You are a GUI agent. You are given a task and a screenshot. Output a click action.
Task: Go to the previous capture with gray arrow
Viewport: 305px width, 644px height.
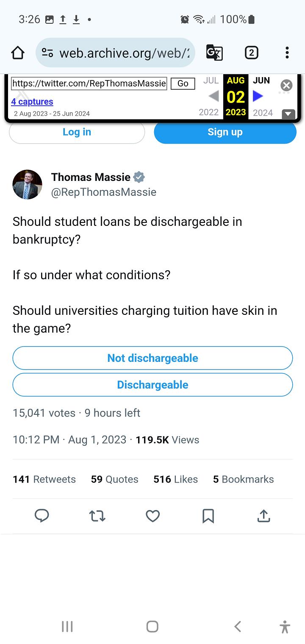(x=214, y=97)
